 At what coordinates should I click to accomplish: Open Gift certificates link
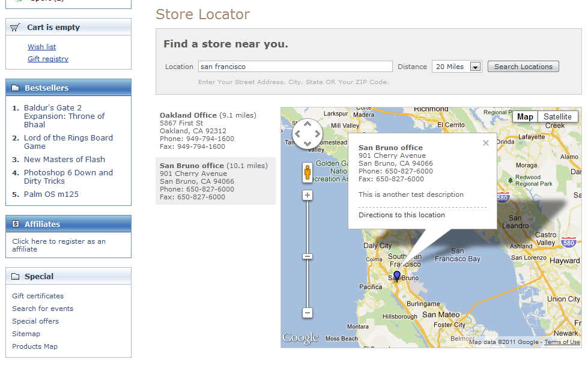click(x=38, y=296)
